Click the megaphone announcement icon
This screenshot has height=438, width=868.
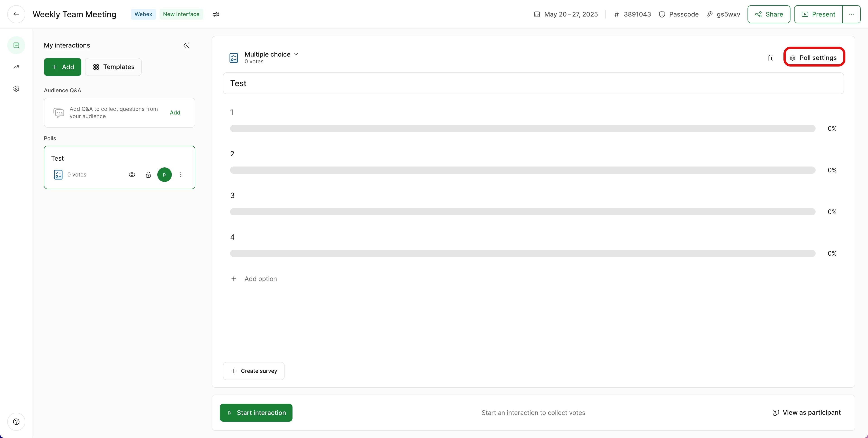(216, 14)
